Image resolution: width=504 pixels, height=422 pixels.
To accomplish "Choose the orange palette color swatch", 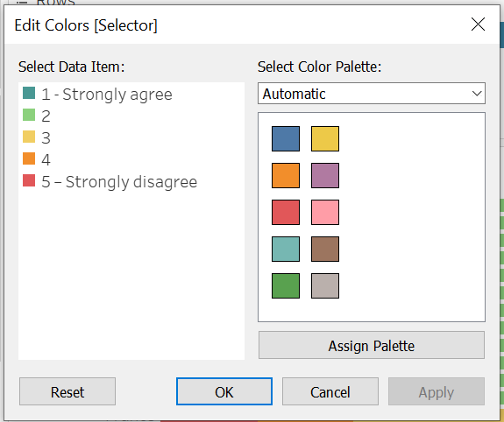I will [286, 175].
